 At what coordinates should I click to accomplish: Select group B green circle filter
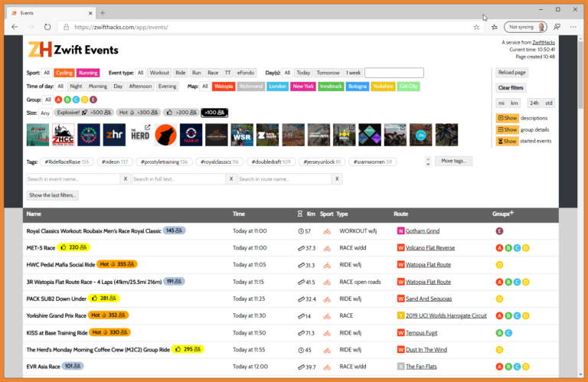pyautogui.click(x=67, y=100)
